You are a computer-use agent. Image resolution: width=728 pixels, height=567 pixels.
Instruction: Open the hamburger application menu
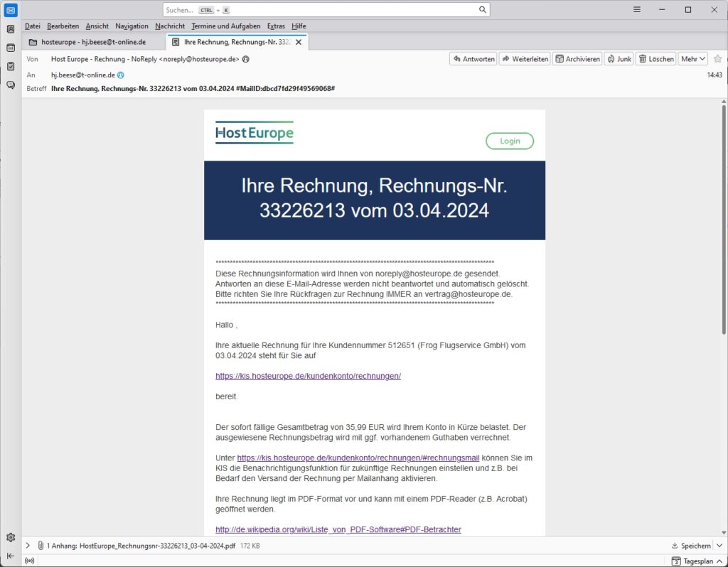click(636, 10)
